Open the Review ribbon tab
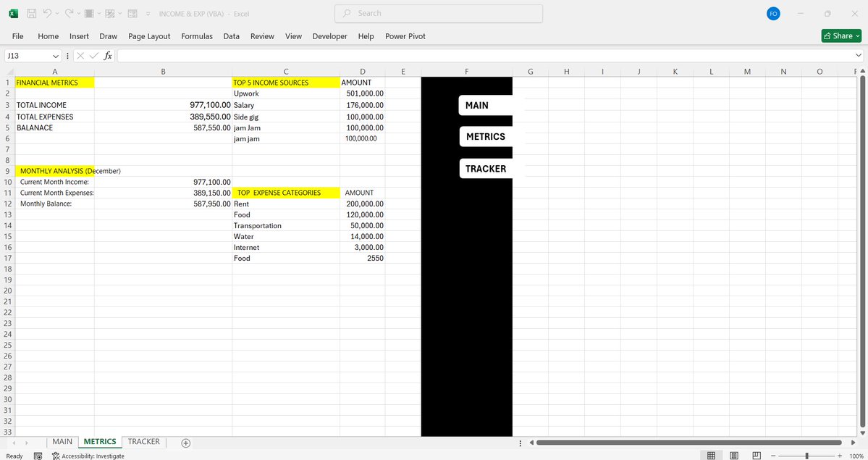Viewport: 868px width, 460px height. click(x=262, y=36)
